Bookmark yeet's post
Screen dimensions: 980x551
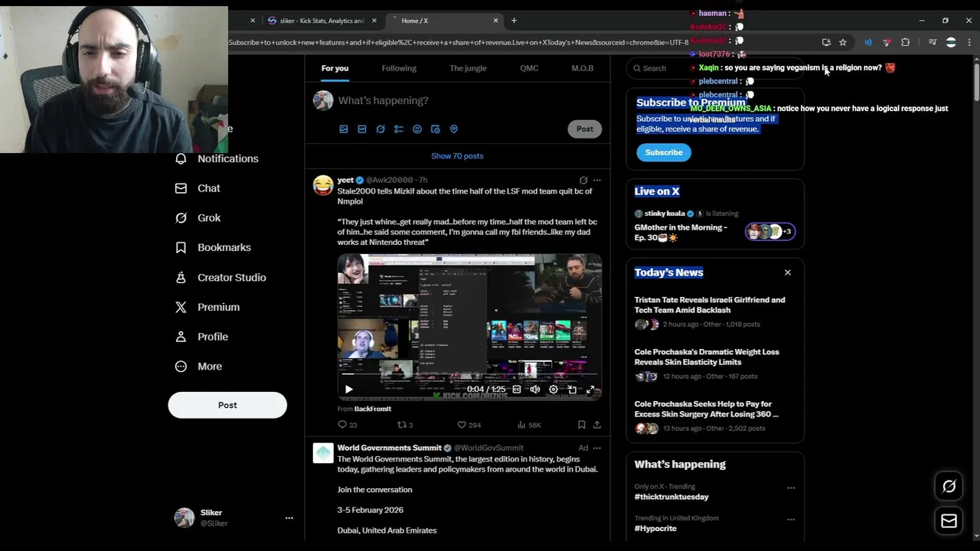coord(582,425)
